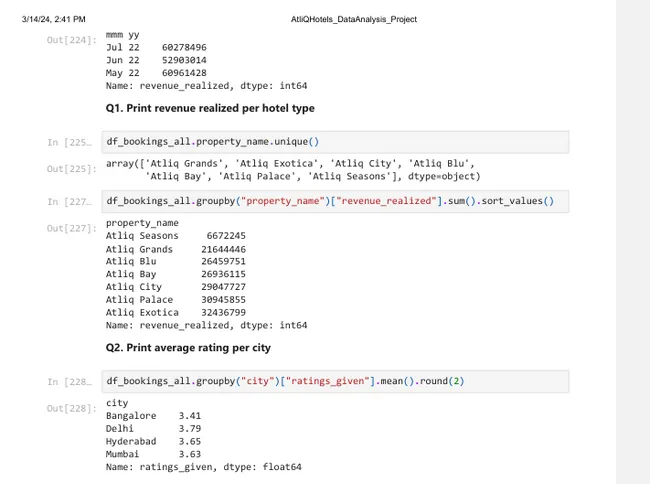
Task: Click the Out[228] output label
Action: (x=71, y=409)
